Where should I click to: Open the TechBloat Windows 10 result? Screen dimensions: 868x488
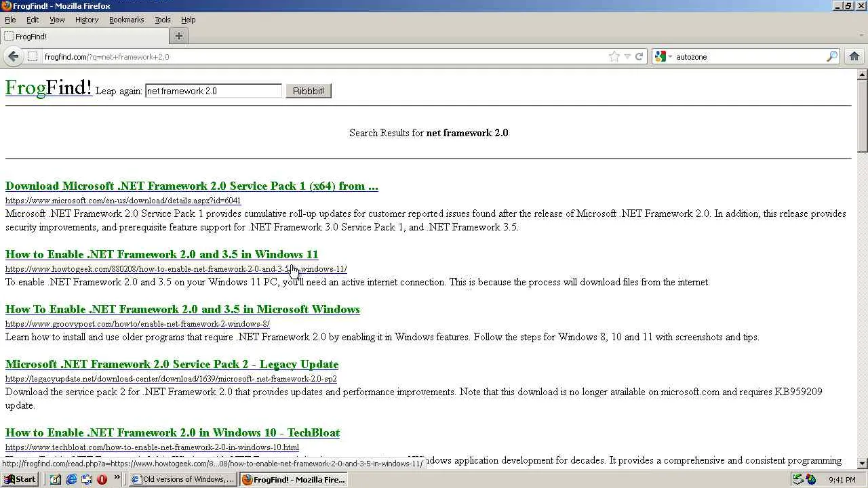coord(172,433)
